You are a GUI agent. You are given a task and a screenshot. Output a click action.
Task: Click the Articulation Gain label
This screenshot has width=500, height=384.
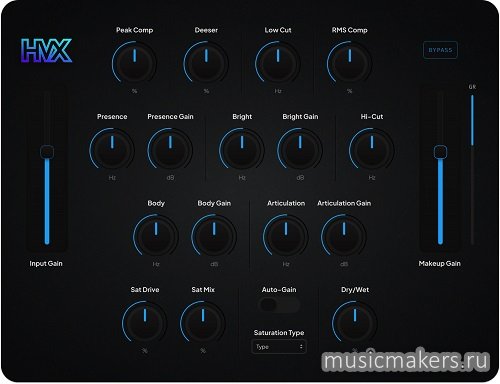click(344, 203)
